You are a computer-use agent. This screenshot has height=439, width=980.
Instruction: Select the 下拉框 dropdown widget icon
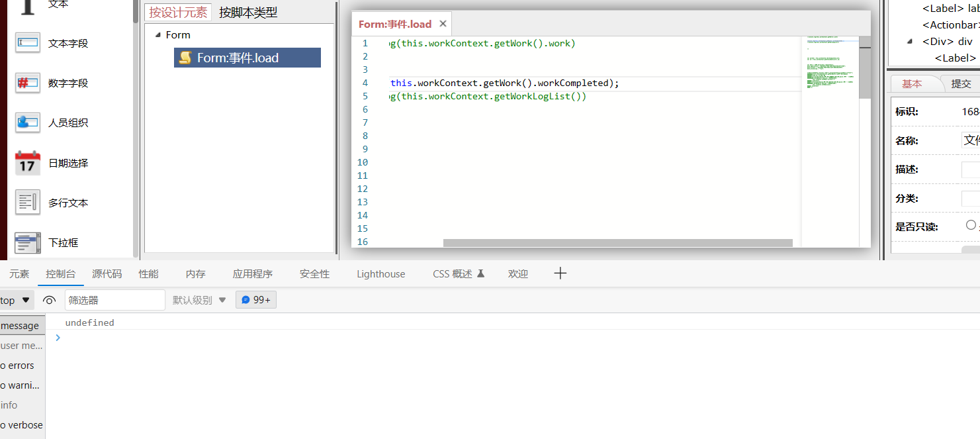[x=28, y=242]
